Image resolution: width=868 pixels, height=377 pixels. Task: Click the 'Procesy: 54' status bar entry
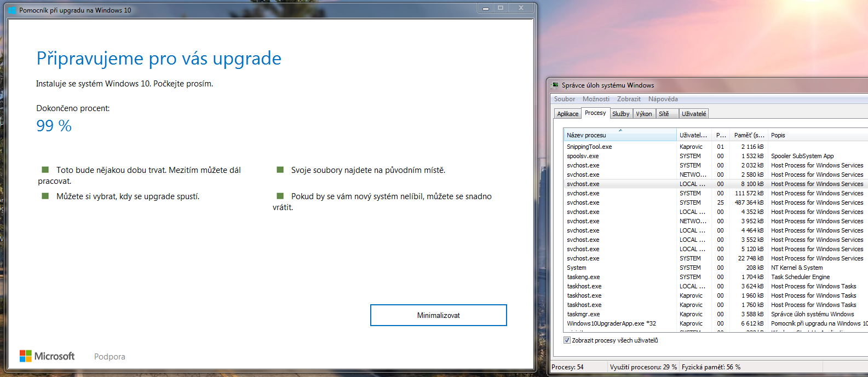tap(567, 367)
